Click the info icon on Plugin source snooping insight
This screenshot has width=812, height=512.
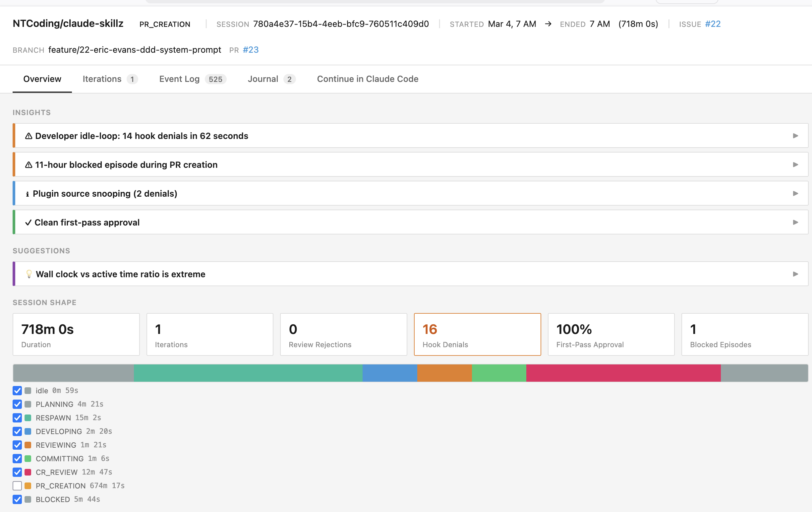pyautogui.click(x=28, y=193)
